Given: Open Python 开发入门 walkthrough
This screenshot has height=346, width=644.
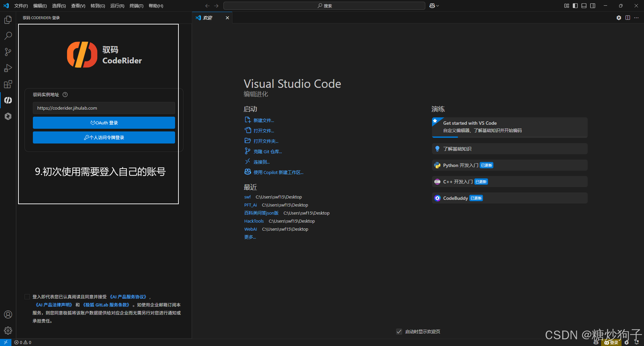Looking at the screenshot, I should [509, 165].
